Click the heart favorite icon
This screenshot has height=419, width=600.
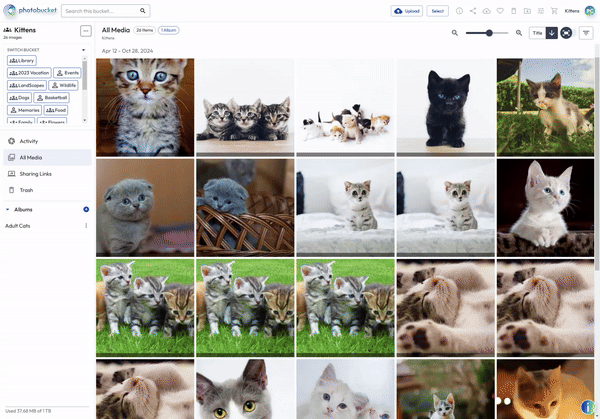500,11
